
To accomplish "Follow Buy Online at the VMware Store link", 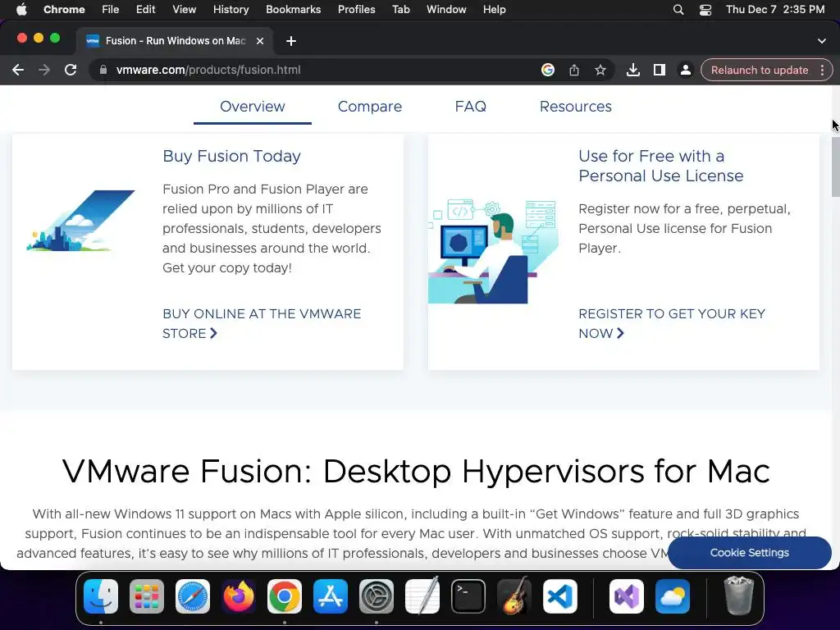I will pos(262,323).
